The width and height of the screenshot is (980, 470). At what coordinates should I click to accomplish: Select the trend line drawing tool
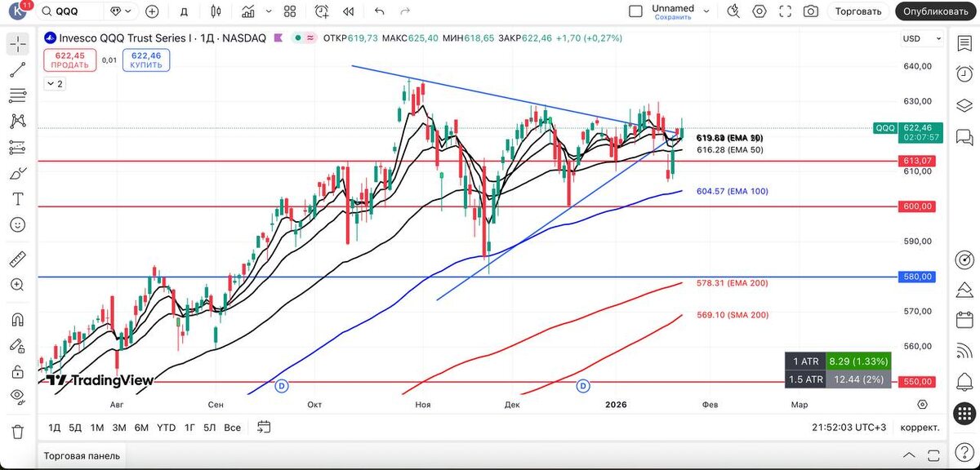[17, 70]
